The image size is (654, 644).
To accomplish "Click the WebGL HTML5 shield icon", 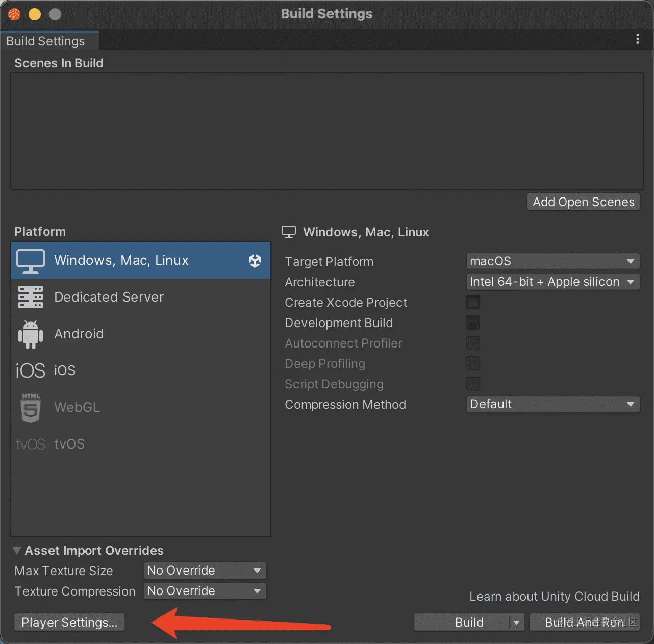I will pyautogui.click(x=31, y=407).
